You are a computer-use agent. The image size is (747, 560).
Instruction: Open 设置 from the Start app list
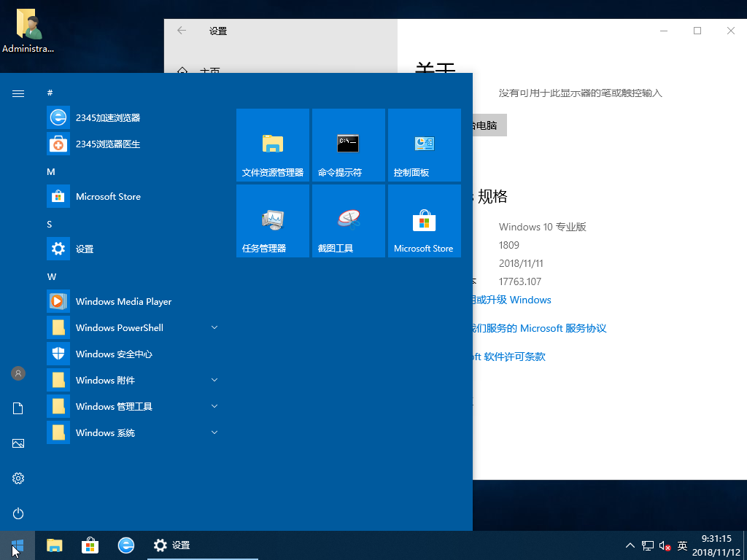coord(133,249)
